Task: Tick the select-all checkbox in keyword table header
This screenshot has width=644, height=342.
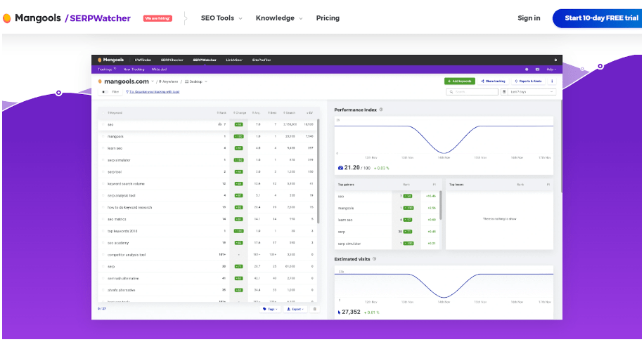Action: click(103, 113)
